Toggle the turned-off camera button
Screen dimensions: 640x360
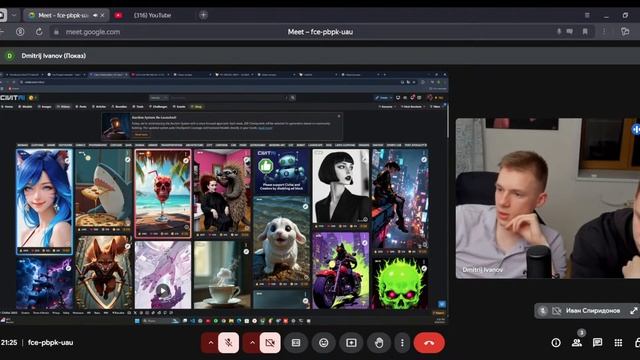[270, 343]
